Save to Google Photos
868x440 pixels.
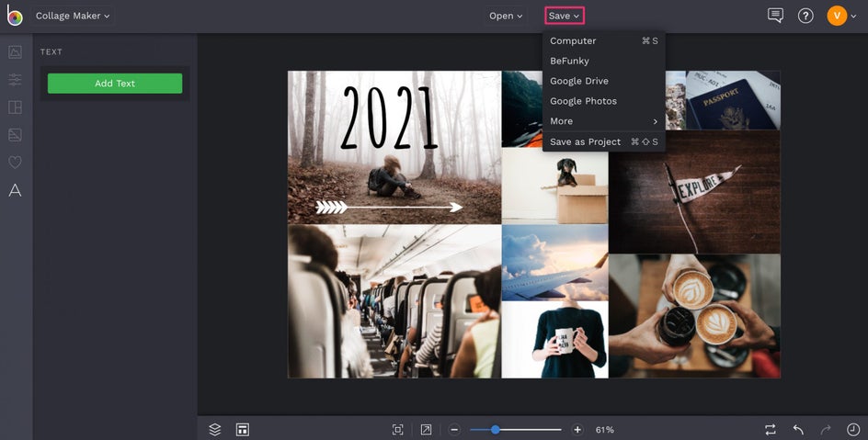[x=604, y=101]
